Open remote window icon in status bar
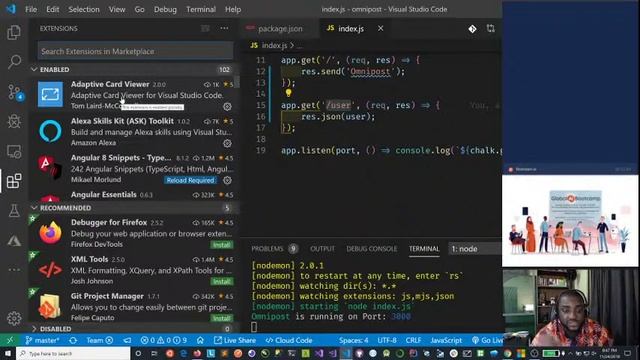640x360 pixels. (9, 340)
